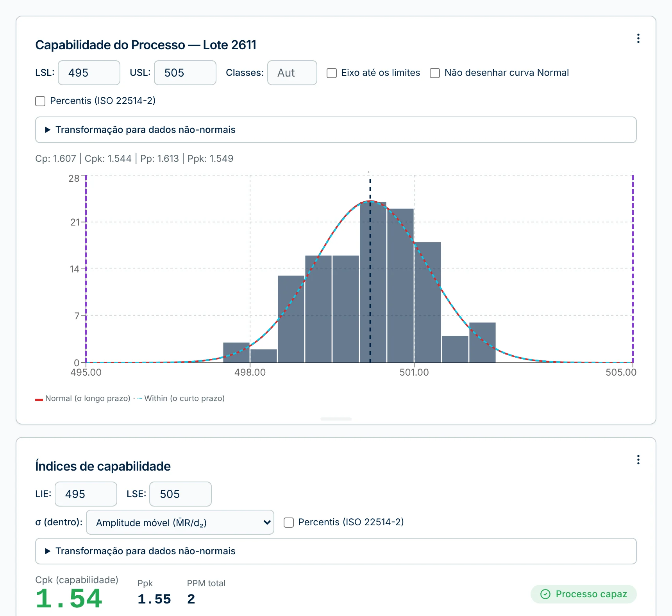Click the check icon in Processo capaz badge
Screen dimensions: 672x616
pos(545,594)
